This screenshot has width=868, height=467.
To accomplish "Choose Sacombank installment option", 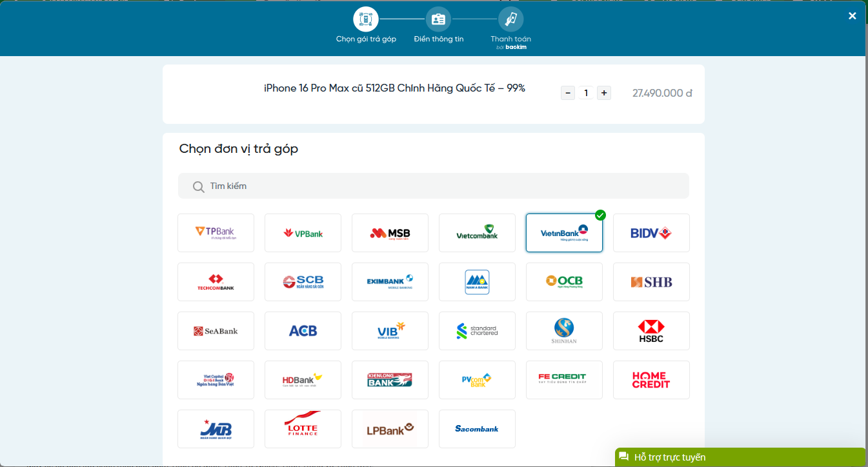I will click(477, 429).
